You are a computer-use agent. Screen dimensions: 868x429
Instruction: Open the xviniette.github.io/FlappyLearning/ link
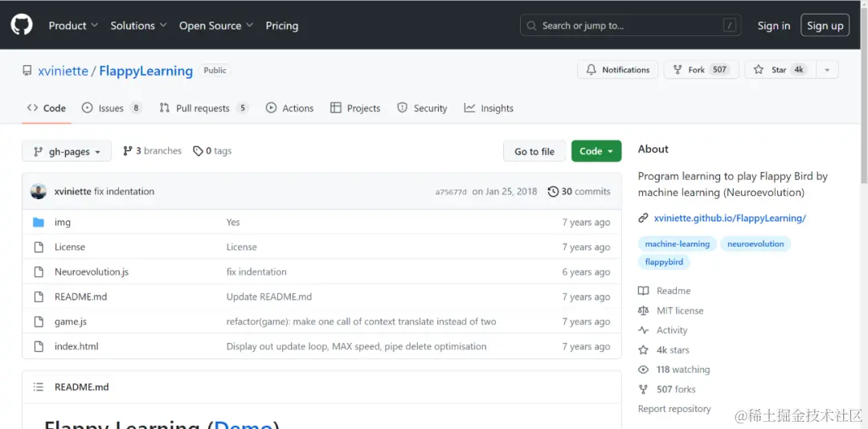click(x=730, y=218)
